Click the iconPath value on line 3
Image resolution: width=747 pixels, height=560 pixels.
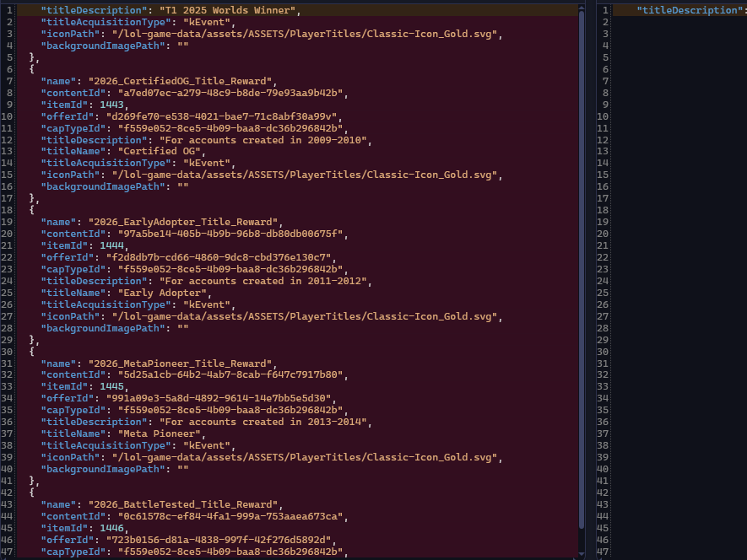point(305,34)
